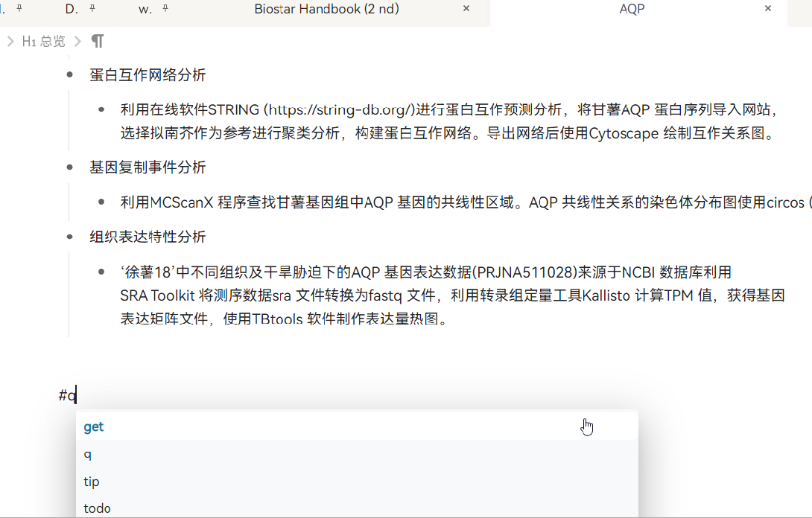Close the Biostar Handbook (2 nd) tab

466,8
